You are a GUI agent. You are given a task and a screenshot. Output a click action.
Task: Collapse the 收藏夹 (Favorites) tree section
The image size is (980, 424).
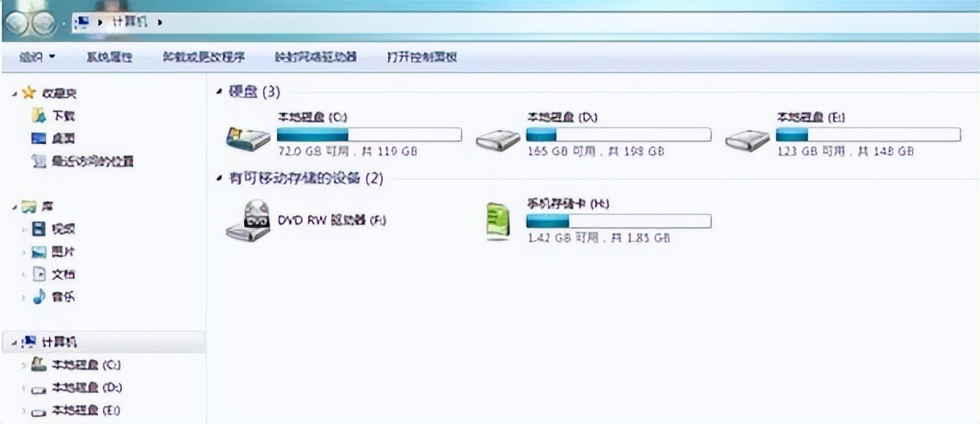tap(15, 93)
